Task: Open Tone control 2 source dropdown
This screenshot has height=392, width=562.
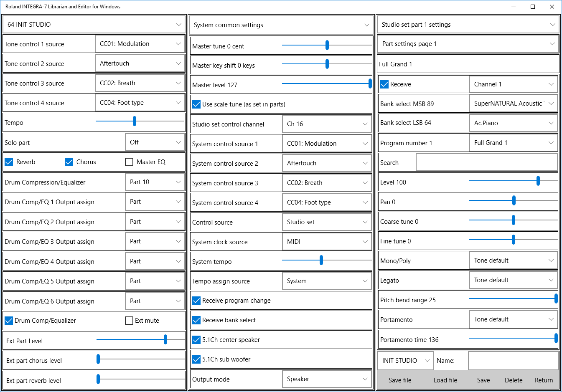Action: point(140,63)
